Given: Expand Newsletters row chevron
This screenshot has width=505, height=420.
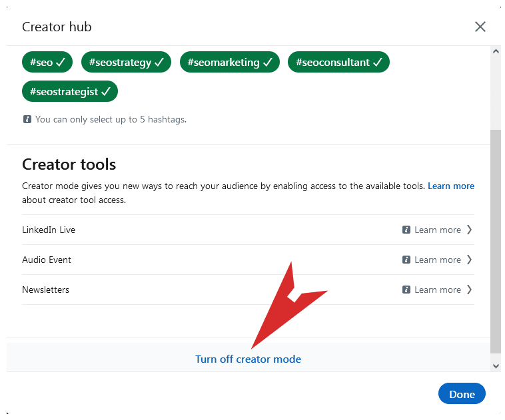Looking at the screenshot, I should [x=469, y=290].
